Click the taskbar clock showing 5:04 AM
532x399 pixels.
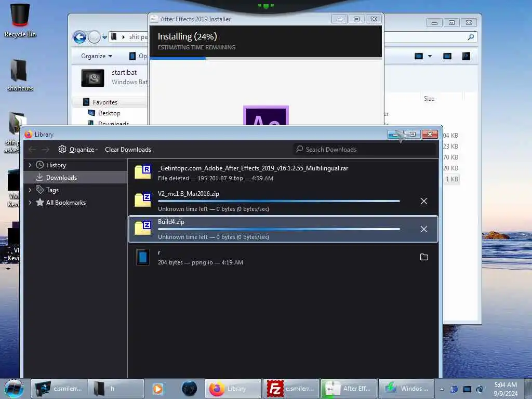pyautogui.click(x=506, y=389)
